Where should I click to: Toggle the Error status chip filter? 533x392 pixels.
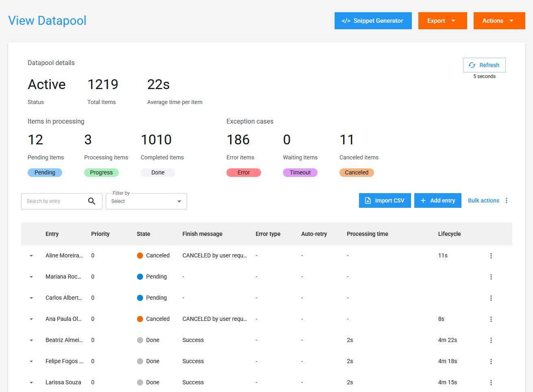point(244,172)
